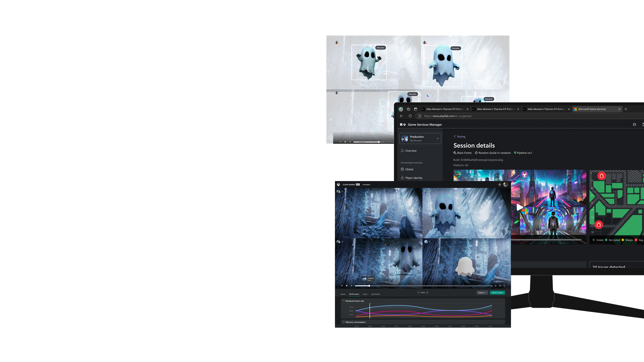
Task: Collapse the Rendered frame rate section
Action: point(344,301)
